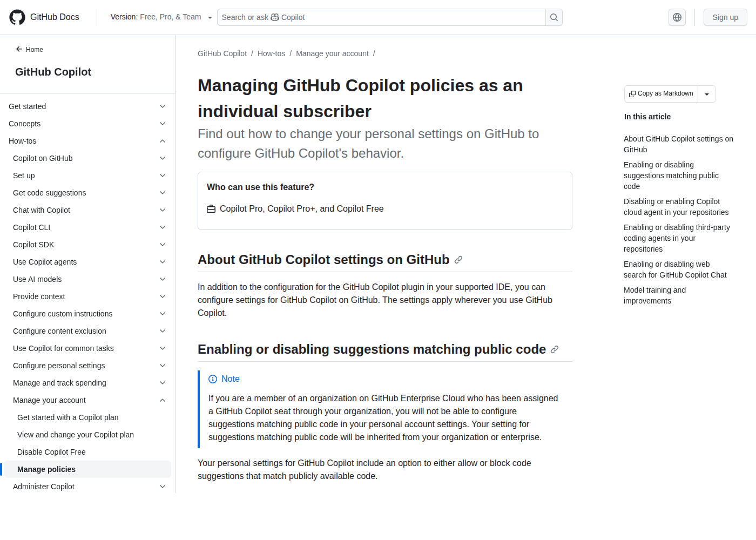Expand the 'Administer Copilot' section
The height and width of the screenshot is (540, 756).
162,486
